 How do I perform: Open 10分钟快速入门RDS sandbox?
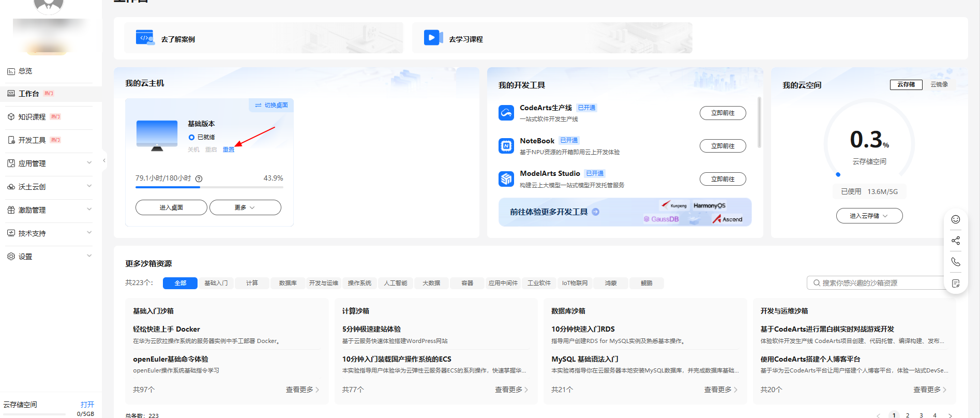tap(583, 329)
